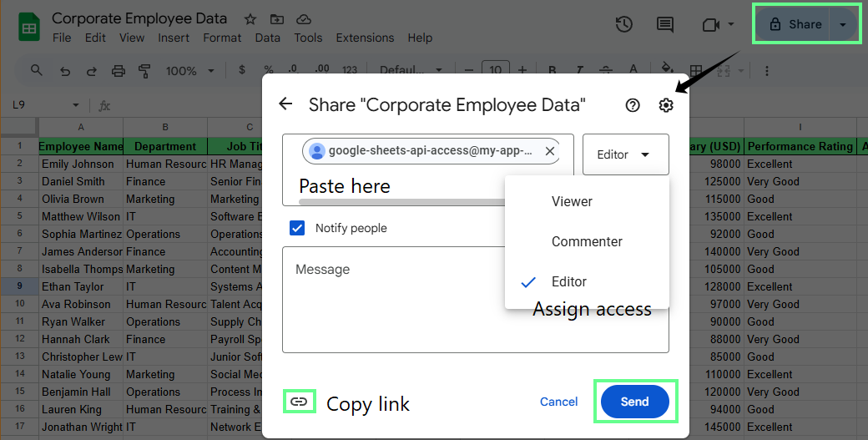The image size is (868, 440).
Task: Choose Viewer access option
Action: click(x=587, y=201)
